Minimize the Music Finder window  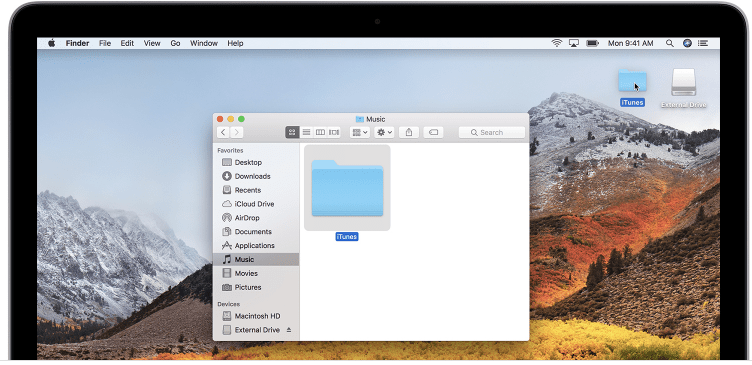click(231, 119)
